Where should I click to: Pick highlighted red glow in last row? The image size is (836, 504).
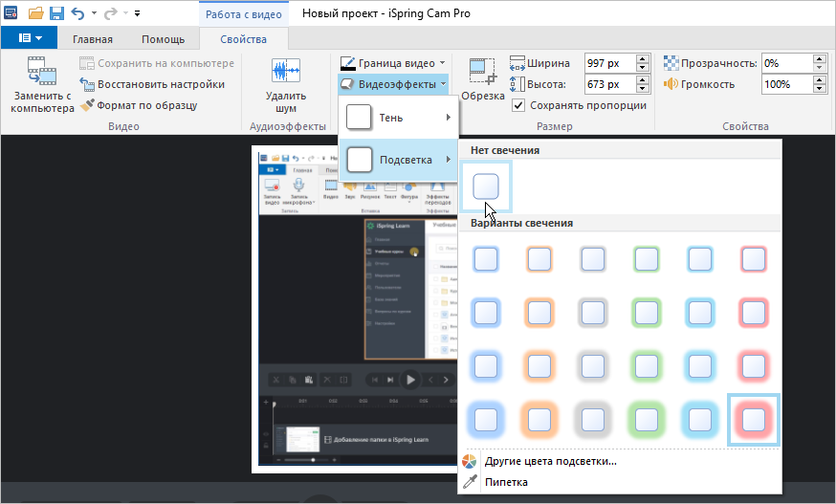coord(754,420)
